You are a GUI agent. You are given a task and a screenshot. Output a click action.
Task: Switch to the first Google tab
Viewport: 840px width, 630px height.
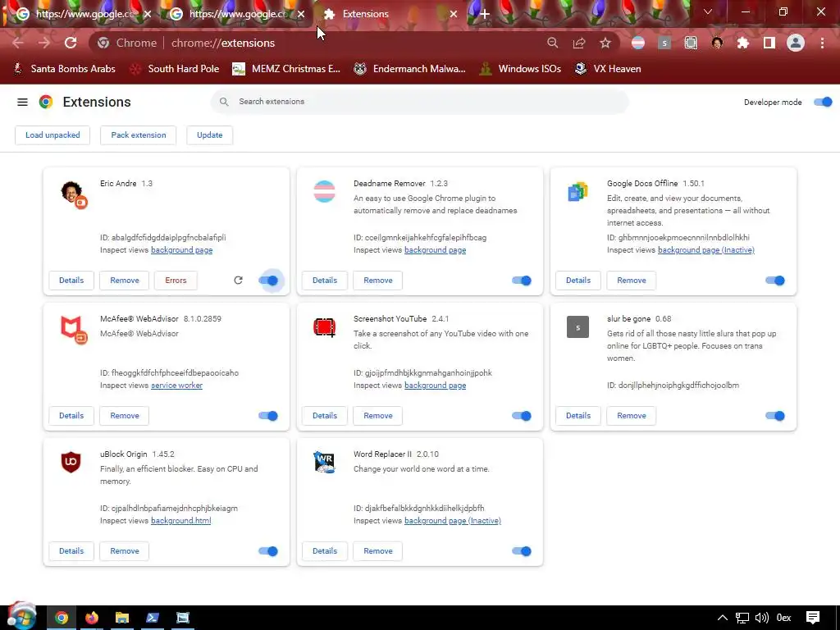tap(83, 14)
